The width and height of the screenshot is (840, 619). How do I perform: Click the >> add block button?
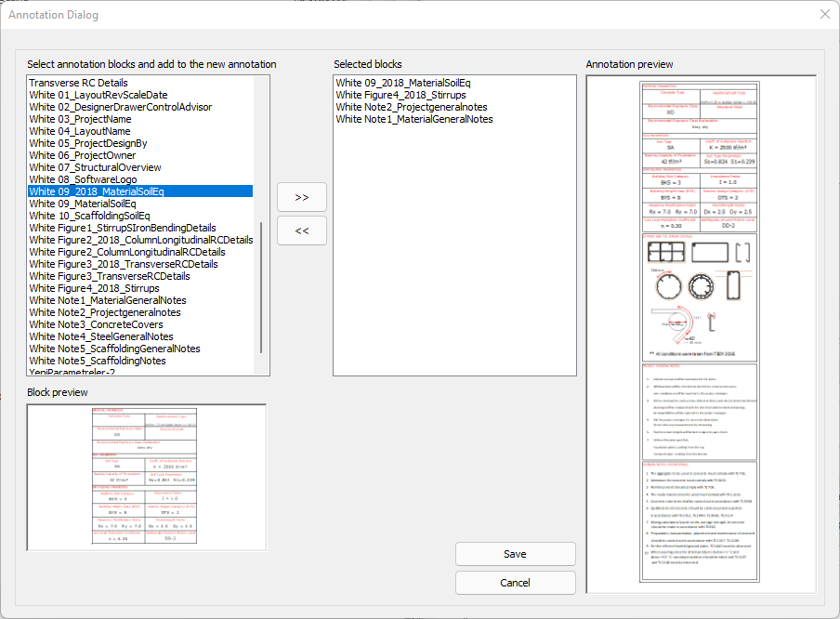click(x=302, y=198)
